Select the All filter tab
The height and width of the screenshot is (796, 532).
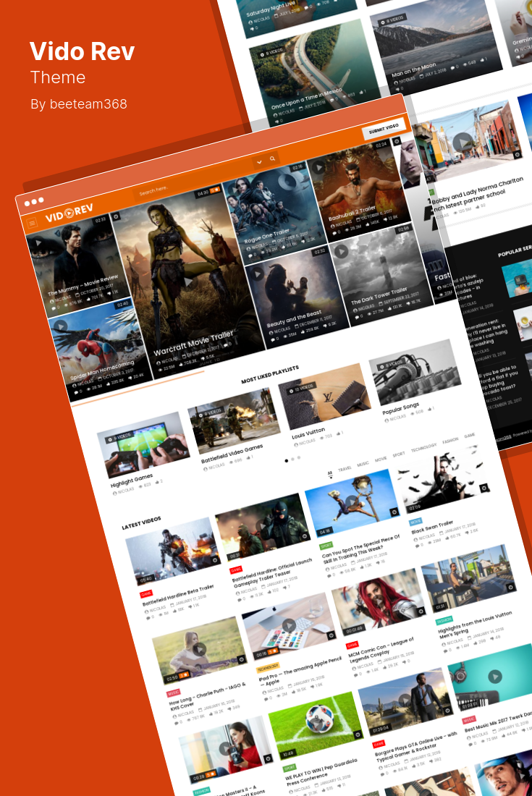point(330,473)
